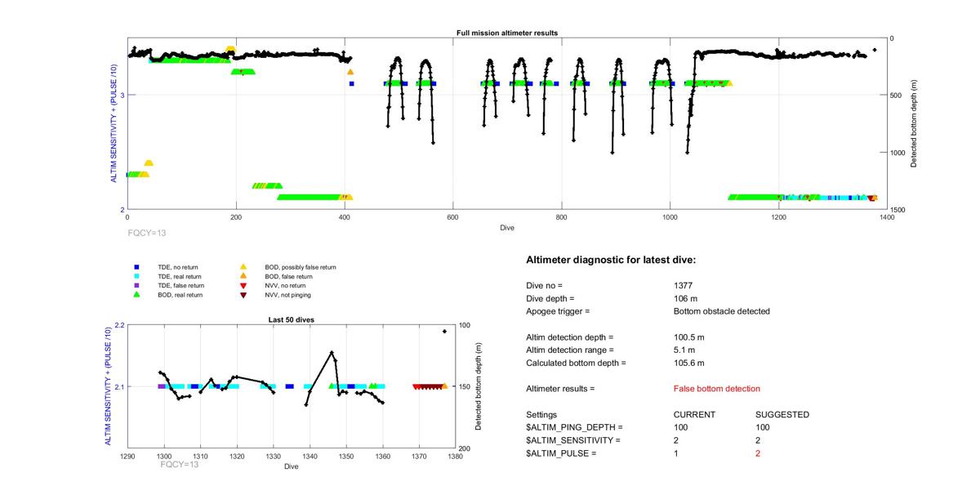The image size is (980, 504).
Task: Click the orange 'BOD, false return' legend triangle
Action: [x=243, y=276]
